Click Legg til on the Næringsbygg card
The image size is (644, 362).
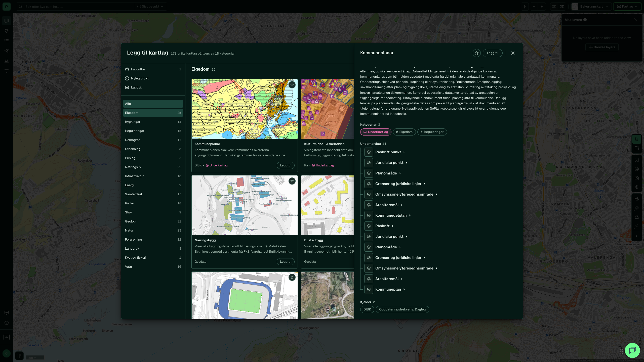[286, 262]
